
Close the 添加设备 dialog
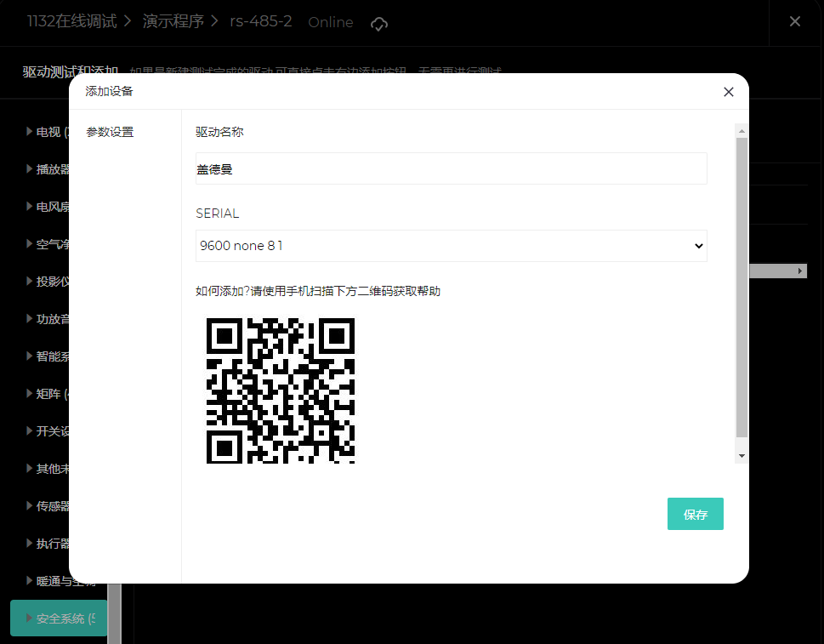coord(729,92)
